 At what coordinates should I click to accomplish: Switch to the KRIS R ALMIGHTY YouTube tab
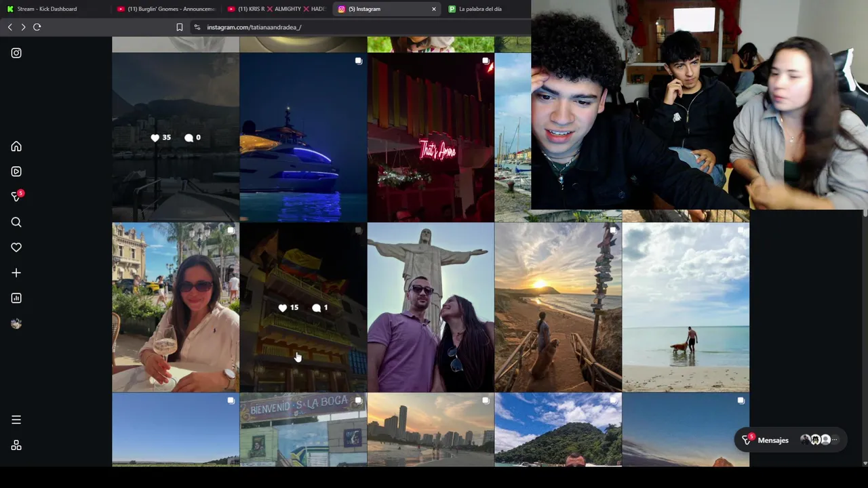tap(277, 9)
